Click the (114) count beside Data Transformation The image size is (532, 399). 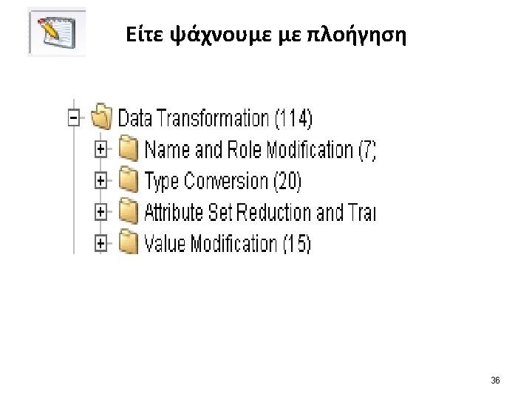(293, 117)
